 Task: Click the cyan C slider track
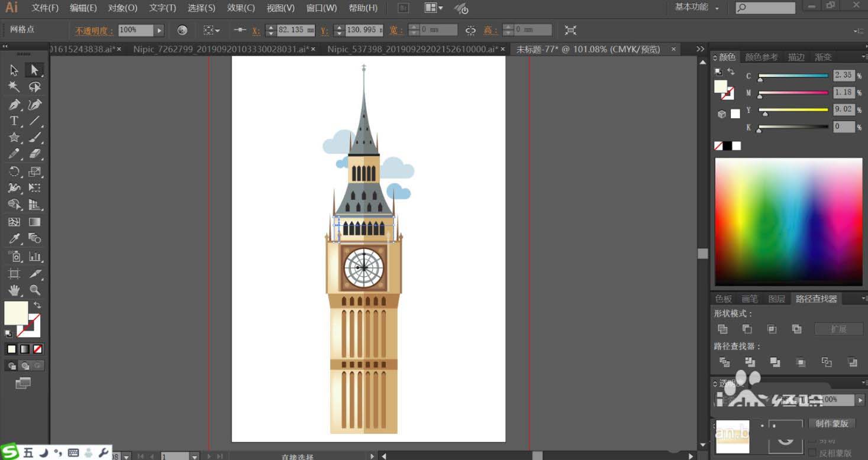[793, 76]
